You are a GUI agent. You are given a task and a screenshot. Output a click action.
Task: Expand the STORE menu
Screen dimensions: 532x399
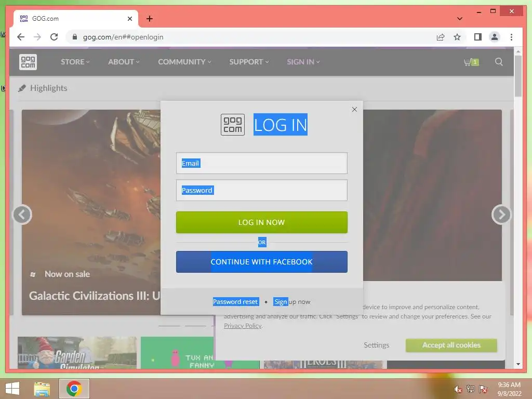point(75,62)
